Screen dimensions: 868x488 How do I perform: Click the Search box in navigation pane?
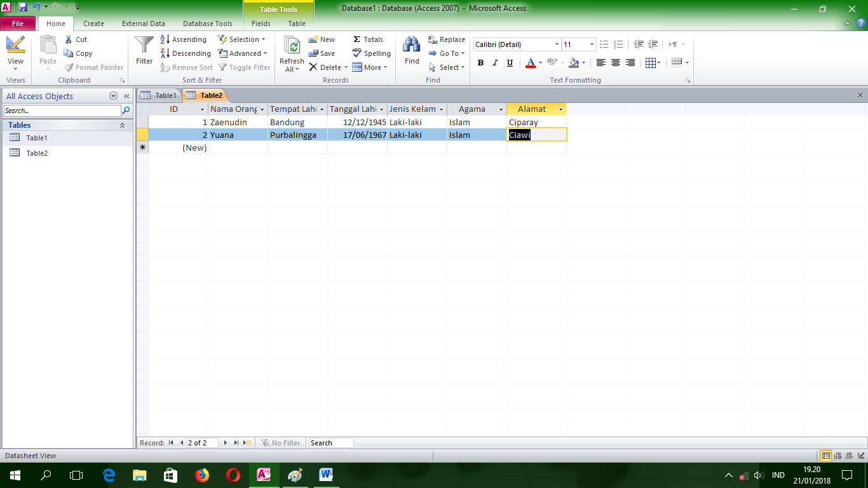pyautogui.click(x=60, y=110)
